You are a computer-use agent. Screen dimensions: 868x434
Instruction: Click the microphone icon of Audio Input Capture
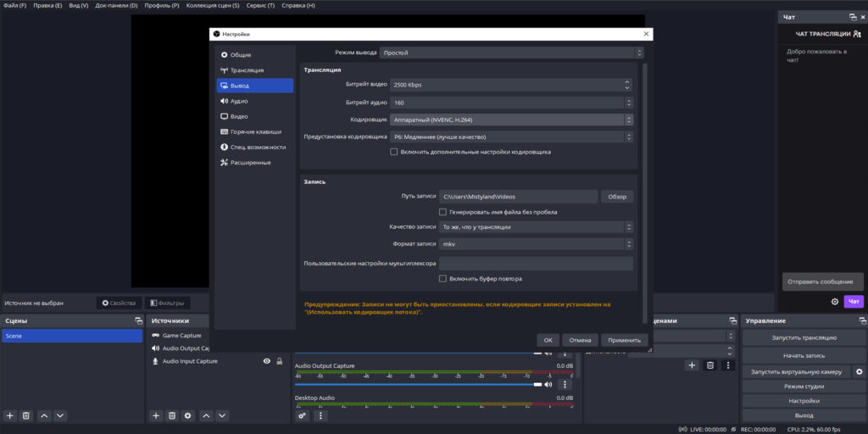click(156, 361)
